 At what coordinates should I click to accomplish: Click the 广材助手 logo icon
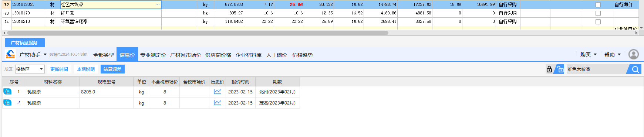point(10,54)
